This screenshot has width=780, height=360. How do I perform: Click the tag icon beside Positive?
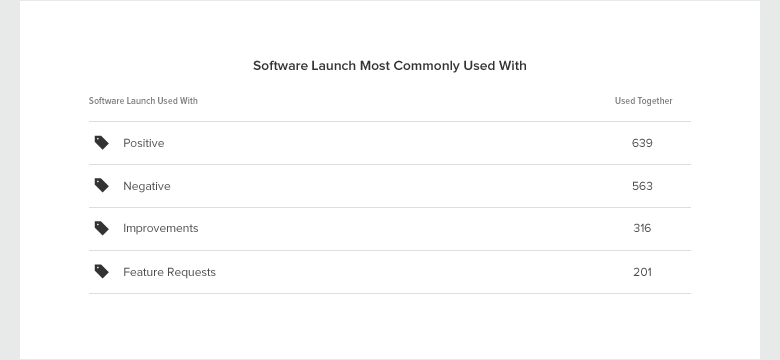pos(101,143)
